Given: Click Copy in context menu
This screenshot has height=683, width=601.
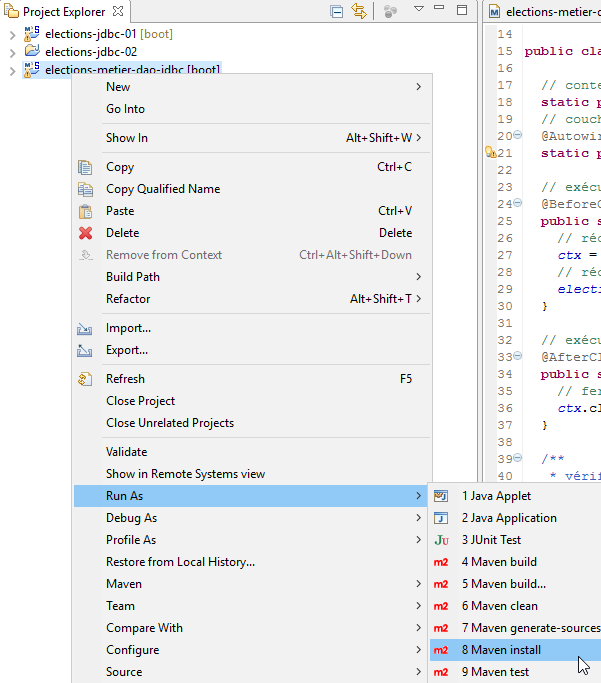Looking at the screenshot, I should pos(120,167).
